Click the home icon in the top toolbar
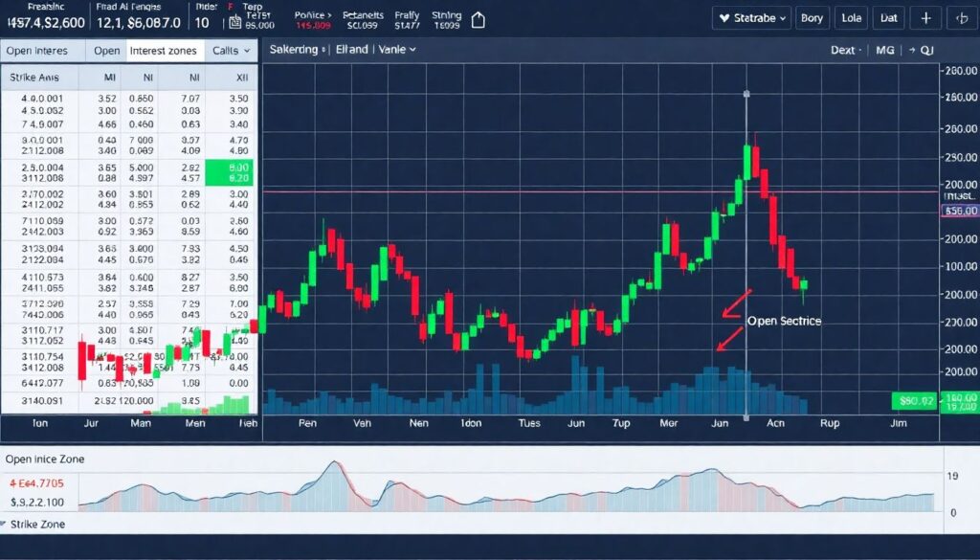Viewport: 980px width, 560px height. [x=479, y=19]
